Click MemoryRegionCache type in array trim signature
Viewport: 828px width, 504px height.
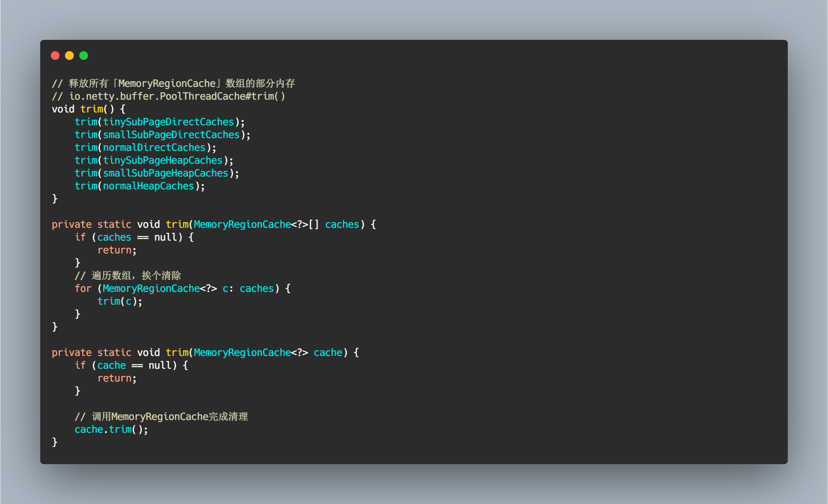click(x=242, y=225)
